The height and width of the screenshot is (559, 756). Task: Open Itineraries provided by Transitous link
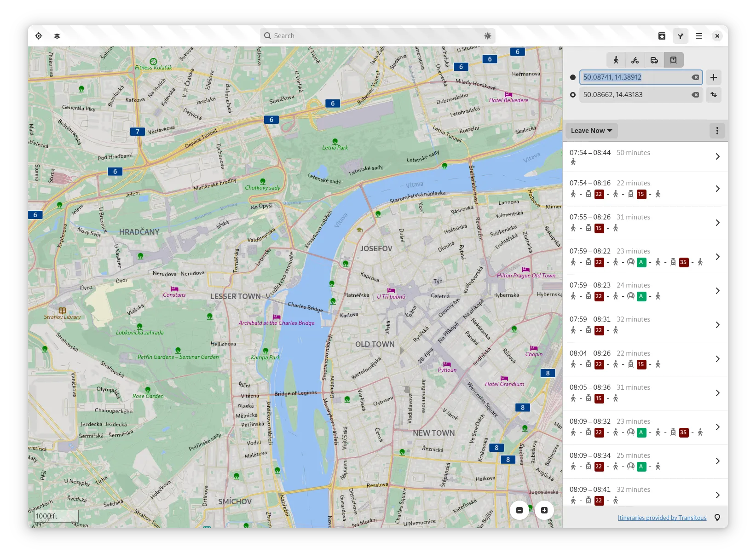click(662, 518)
